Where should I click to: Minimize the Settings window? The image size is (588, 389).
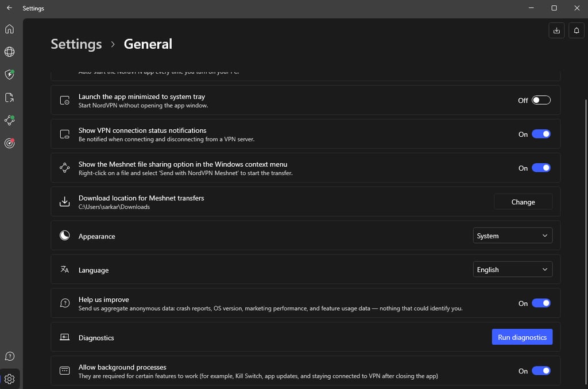[x=531, y=8]
